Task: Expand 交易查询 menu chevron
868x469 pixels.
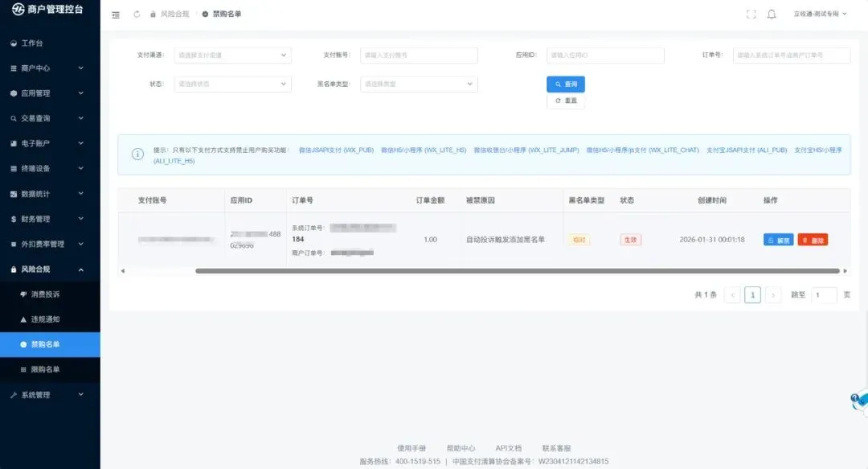Action: point(81,118)
